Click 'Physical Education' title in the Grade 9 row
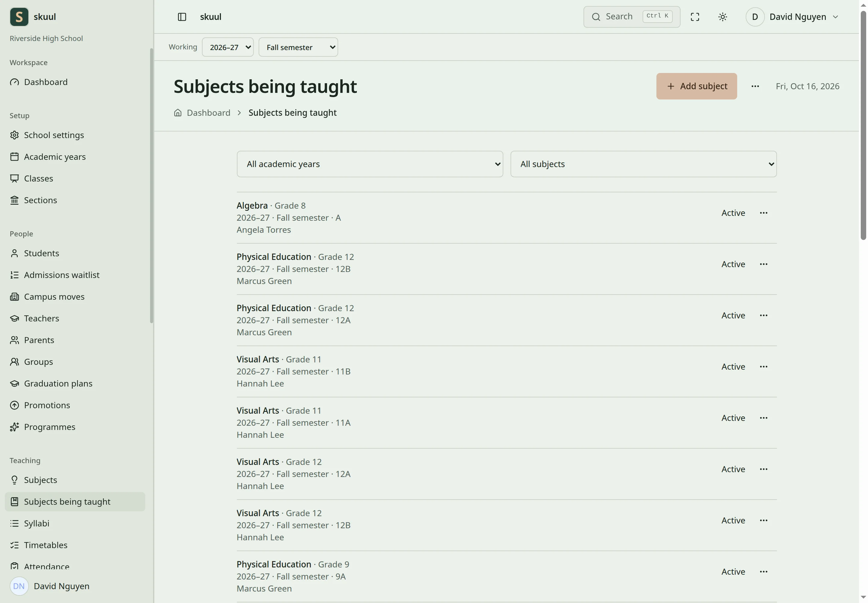 pos(273,564)
